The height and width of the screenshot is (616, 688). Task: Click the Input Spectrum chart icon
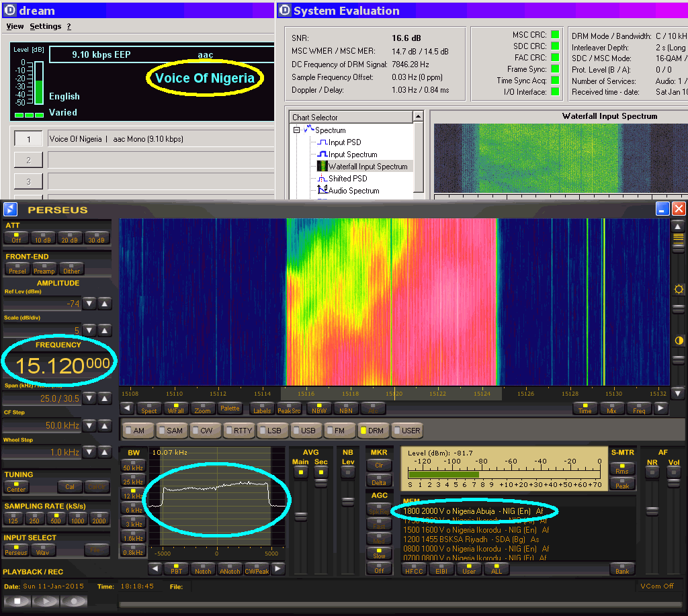click(x=322, y=155)
